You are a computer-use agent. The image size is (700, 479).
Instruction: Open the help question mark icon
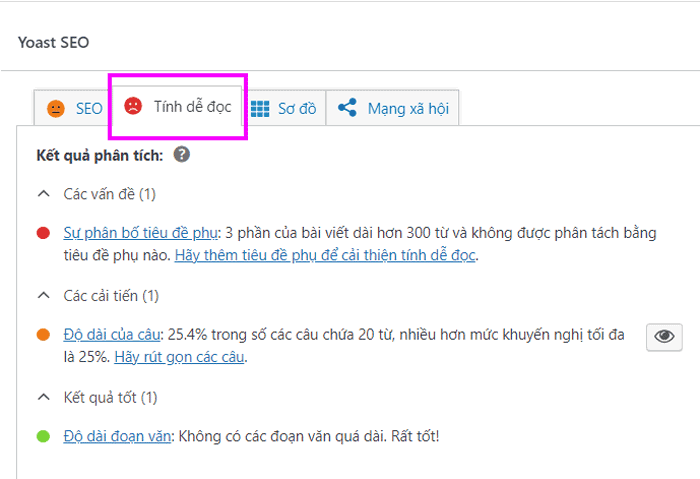[x=182, y=155]
